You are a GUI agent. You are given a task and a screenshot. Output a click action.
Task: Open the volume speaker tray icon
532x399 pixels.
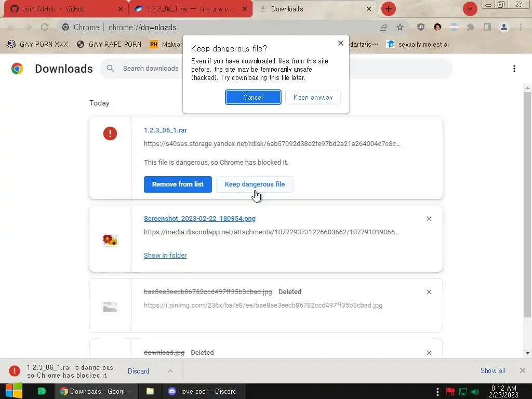(475, 392)
